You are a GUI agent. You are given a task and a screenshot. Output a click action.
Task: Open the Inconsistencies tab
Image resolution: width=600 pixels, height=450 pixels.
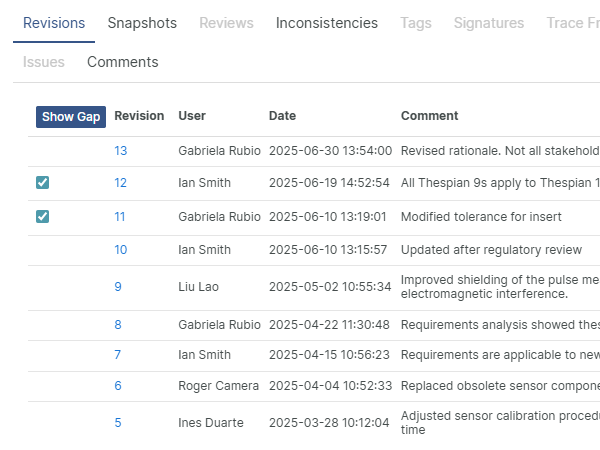[x=326, y=23]
